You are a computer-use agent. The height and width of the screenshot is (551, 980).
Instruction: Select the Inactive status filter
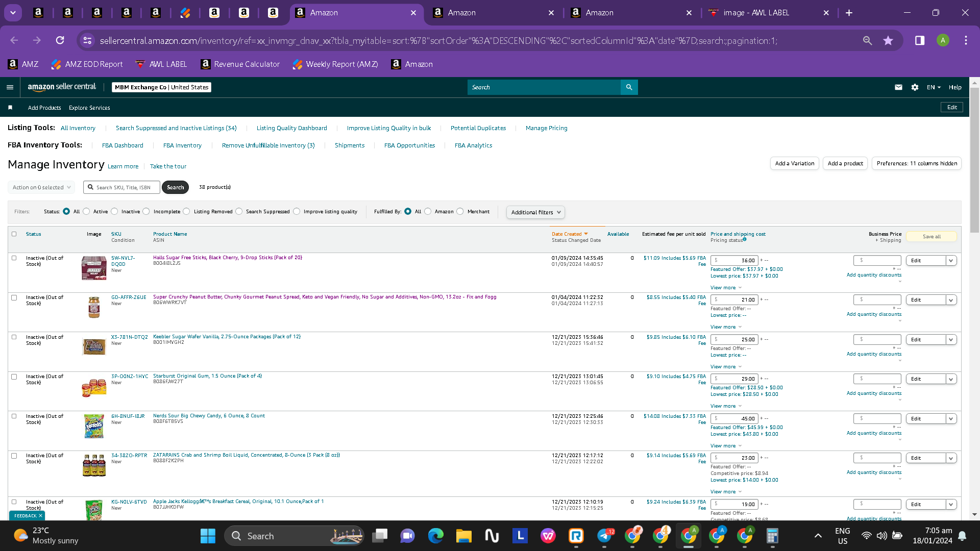pos(114,211)
